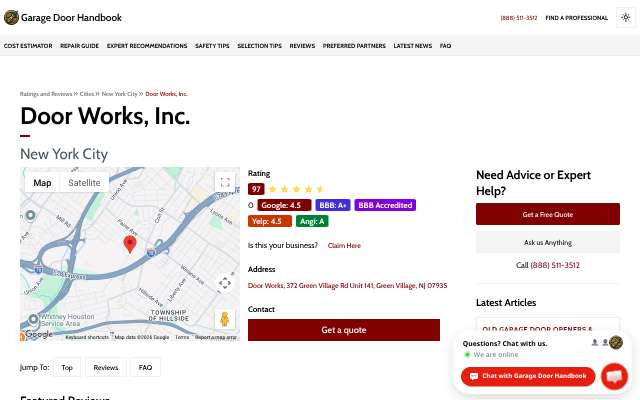This screenshot has height=400, width=640.
Task: Click the header phone number (888) 511-3512
Action: click(x=519, y=18)
